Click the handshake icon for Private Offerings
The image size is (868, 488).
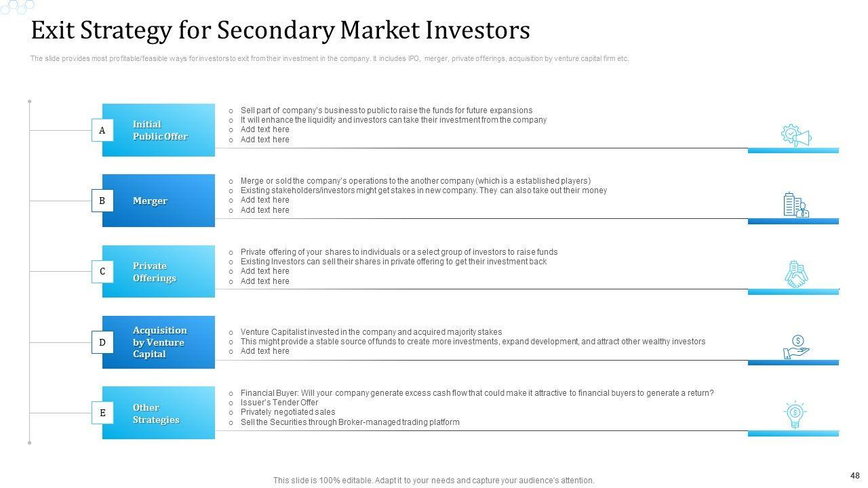tap(795, 274)
